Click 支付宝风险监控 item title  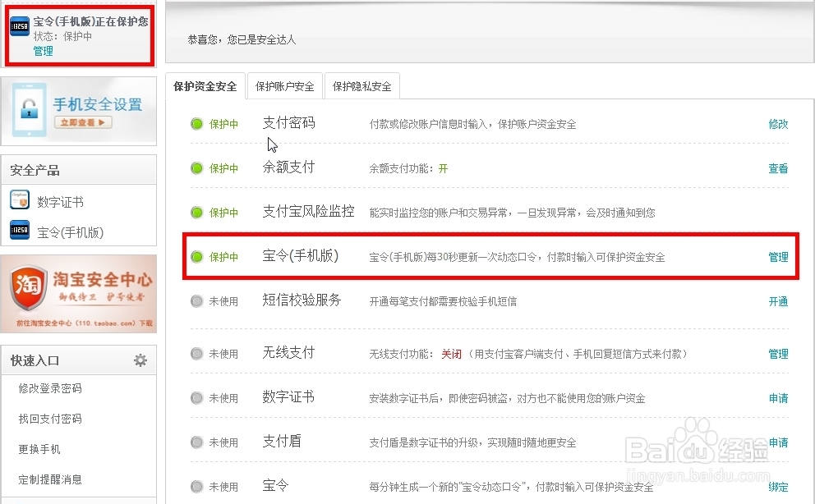pyautogui.click(x=308, y=211)
